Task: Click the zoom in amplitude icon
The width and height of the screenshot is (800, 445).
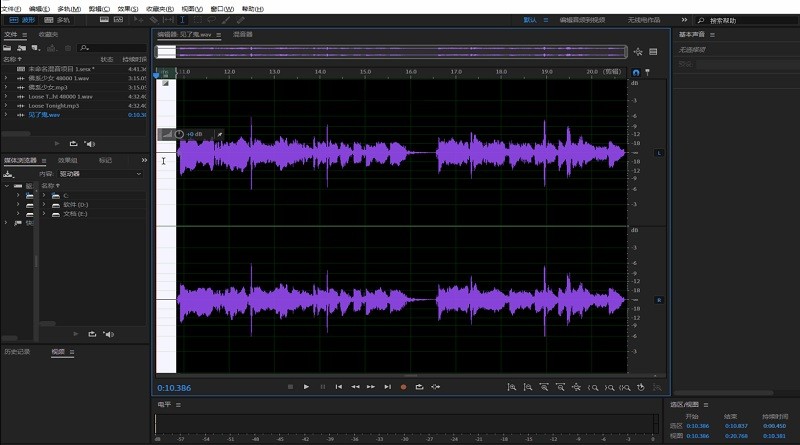Action: pyautogui.click(x=511, y=387)
